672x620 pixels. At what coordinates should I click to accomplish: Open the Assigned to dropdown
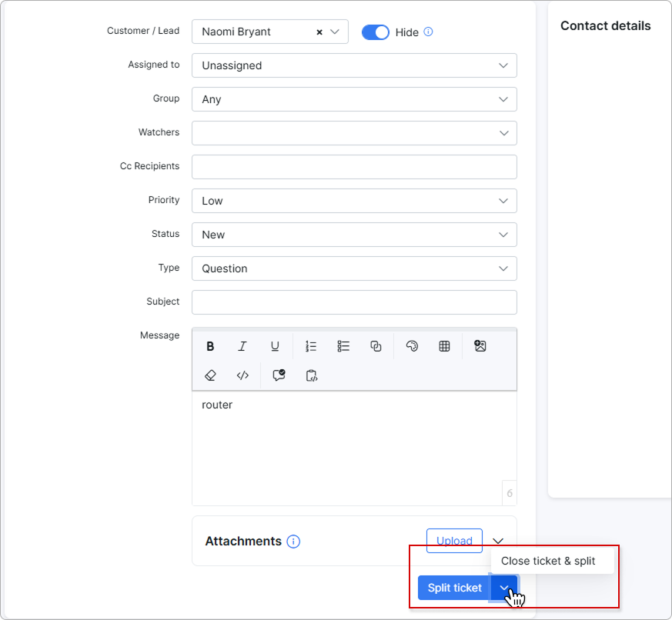point(354,65)
